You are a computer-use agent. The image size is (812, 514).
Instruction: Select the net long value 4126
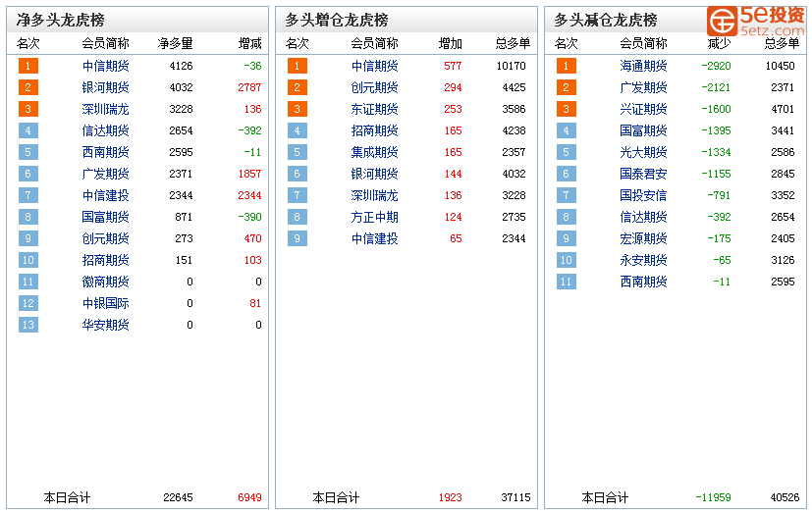pos(182,66)
